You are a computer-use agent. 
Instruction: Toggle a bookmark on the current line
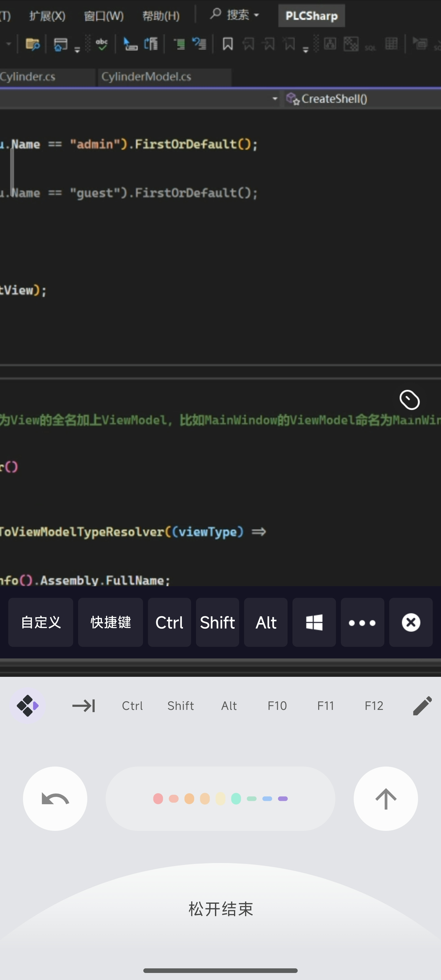(228, 44)
